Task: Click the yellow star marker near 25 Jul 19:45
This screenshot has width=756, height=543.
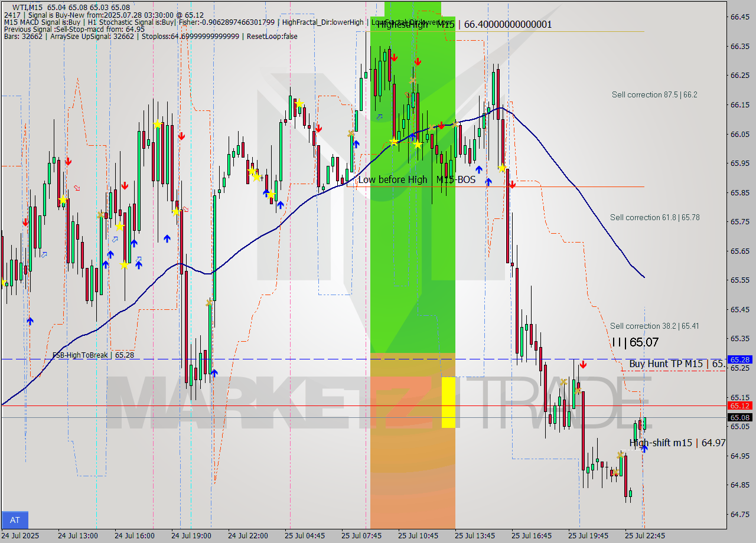Action: [x=564, y=382]
